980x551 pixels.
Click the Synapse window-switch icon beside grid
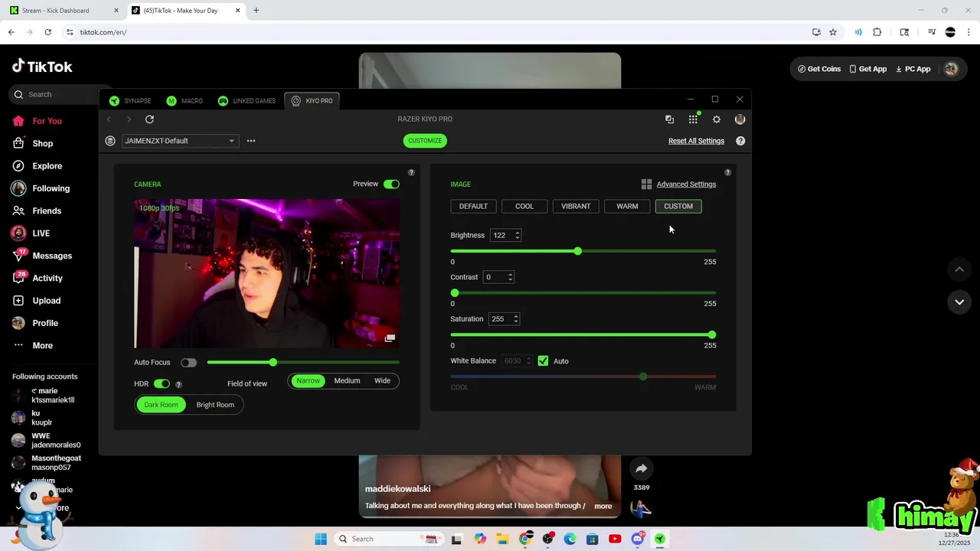pos(669,119)
